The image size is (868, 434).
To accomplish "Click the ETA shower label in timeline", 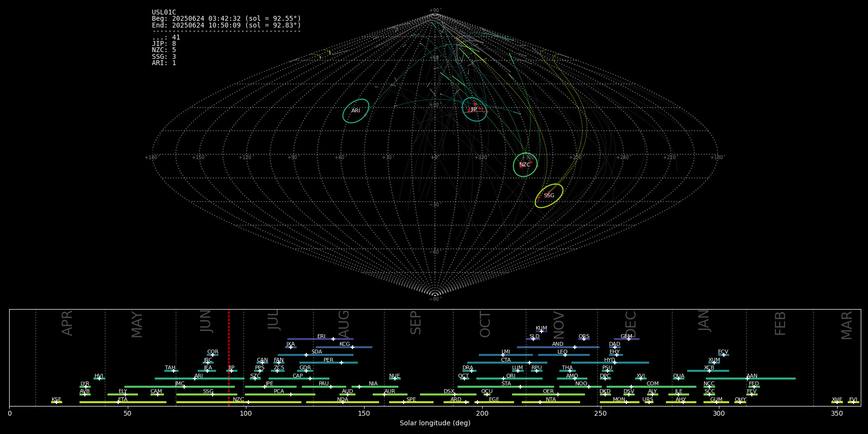I will [123, 400].
